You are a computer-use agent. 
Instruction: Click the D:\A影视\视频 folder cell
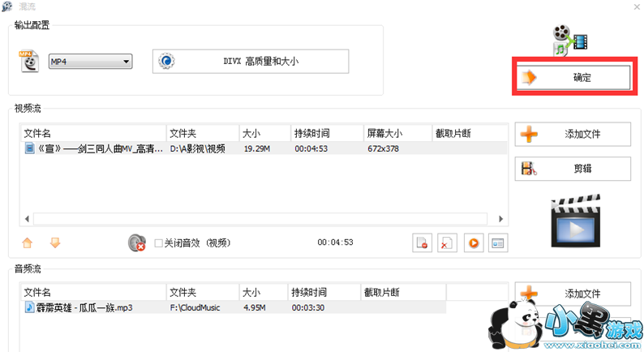pyautogui.click(x=198, y=148)
